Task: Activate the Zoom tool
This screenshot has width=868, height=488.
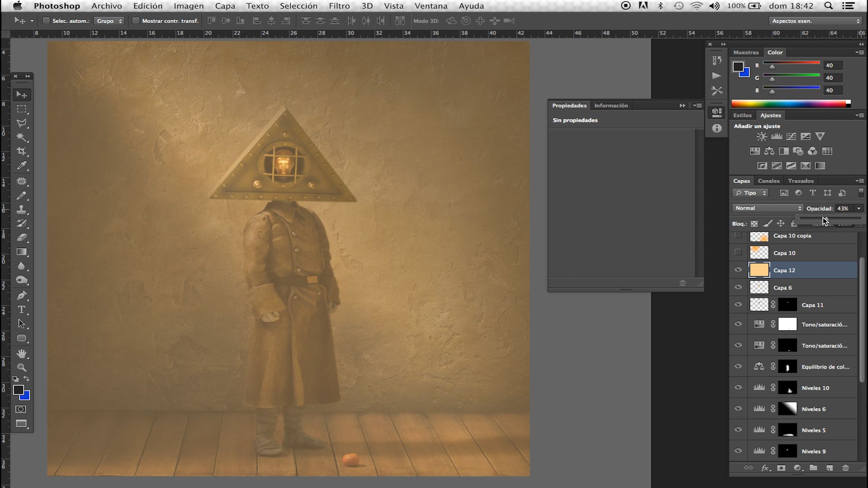Action: pos(21,367)
